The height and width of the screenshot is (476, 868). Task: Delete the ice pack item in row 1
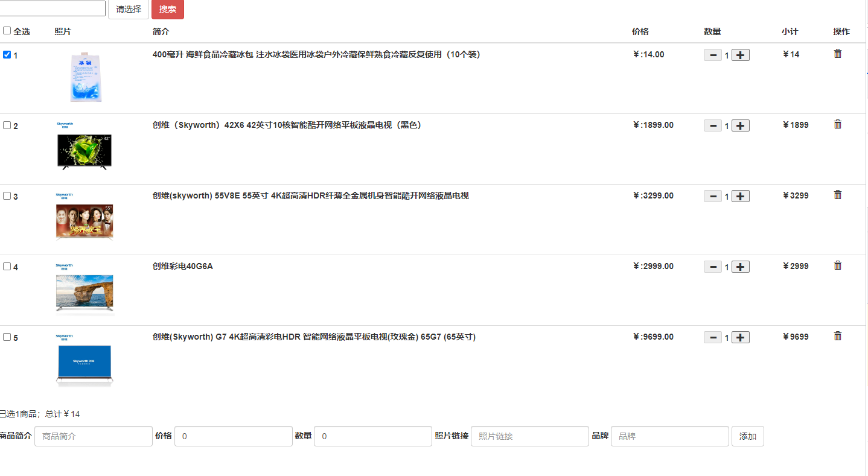[x=837, y=54]
